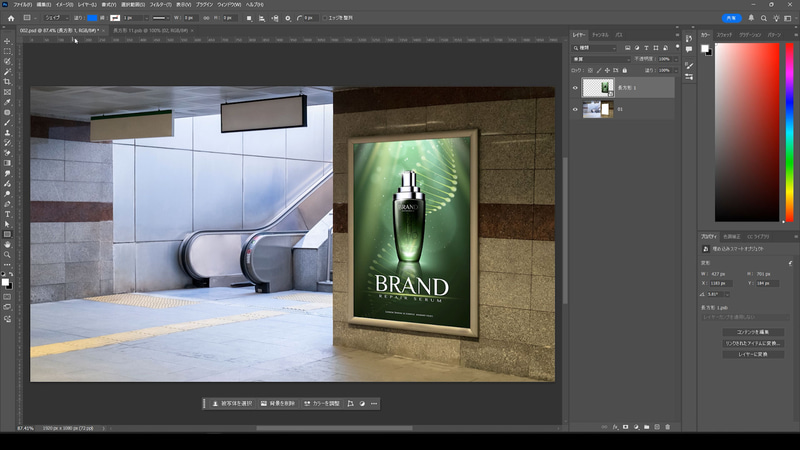Switch to the チャンネル tab
Image resolution: width=800 pixels, height=450 pixels.
point(600,35)
